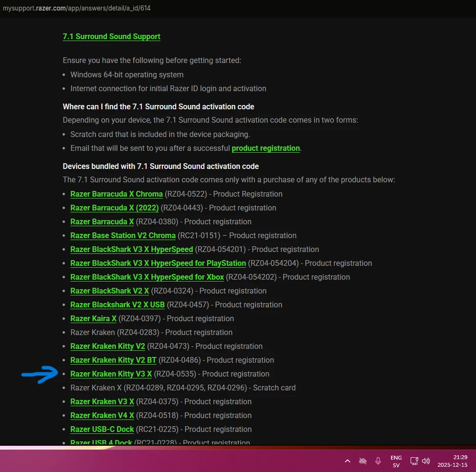The width and height of the screenshot is (476, 472).
Task: Follow the product registration link
Action: 265,148
